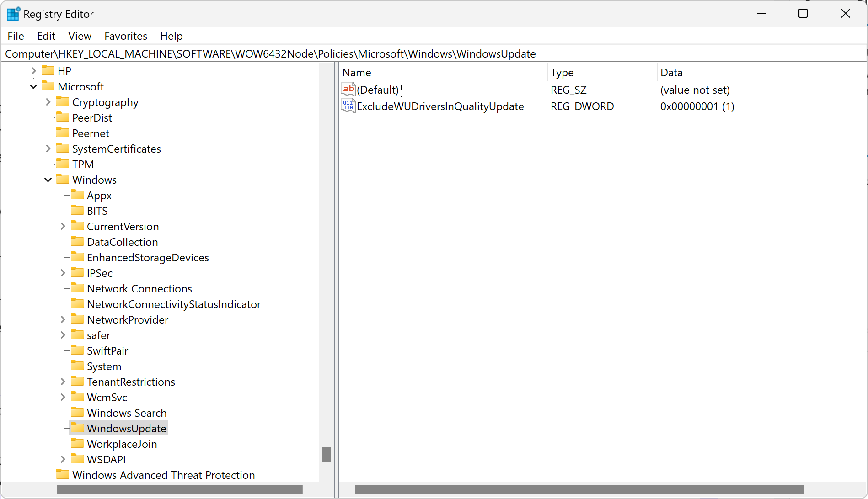Collapse the Microsoft key
This screenshot has height=499, width=868.
click(33, 86)
